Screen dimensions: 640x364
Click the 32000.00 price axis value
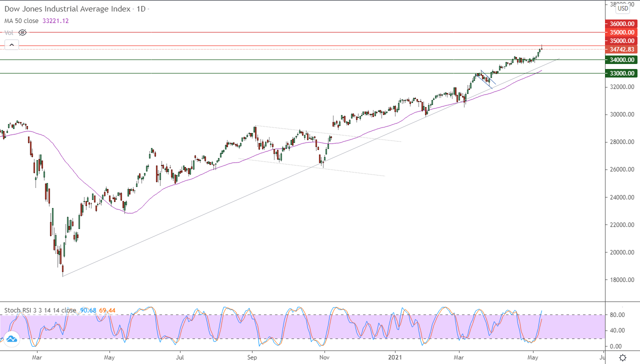pos(621,87)
